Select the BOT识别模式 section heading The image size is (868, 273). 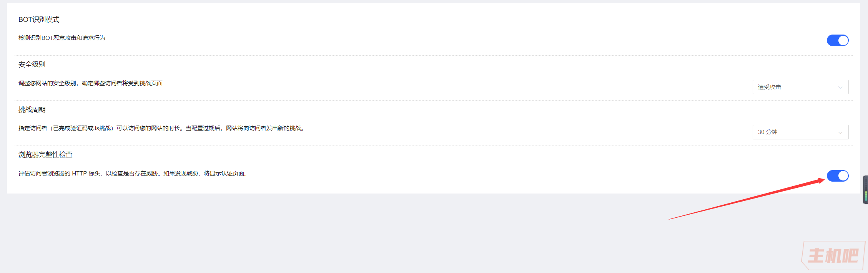[39, 20]
